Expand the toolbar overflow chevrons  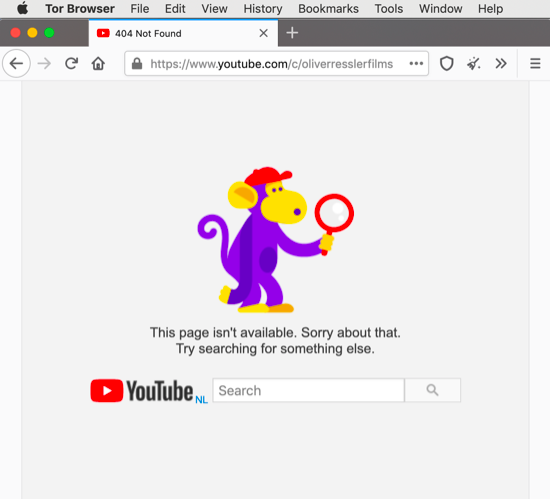coord(501,64)
